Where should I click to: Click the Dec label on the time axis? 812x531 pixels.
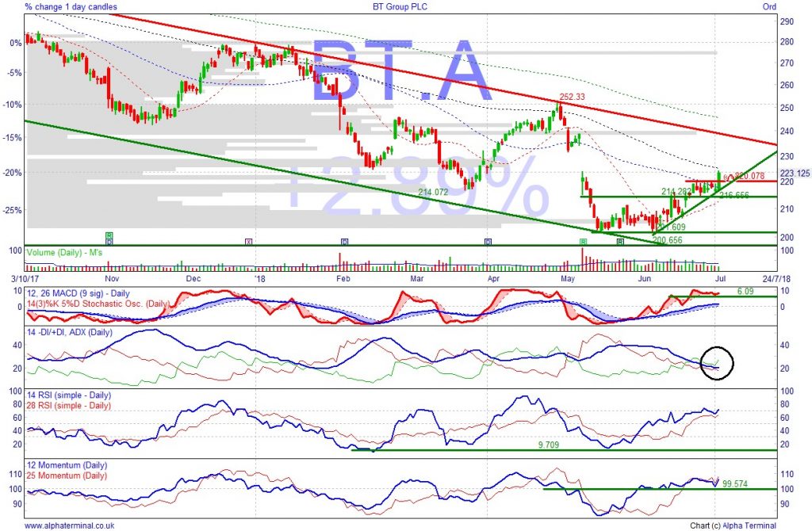click(193, 279)
